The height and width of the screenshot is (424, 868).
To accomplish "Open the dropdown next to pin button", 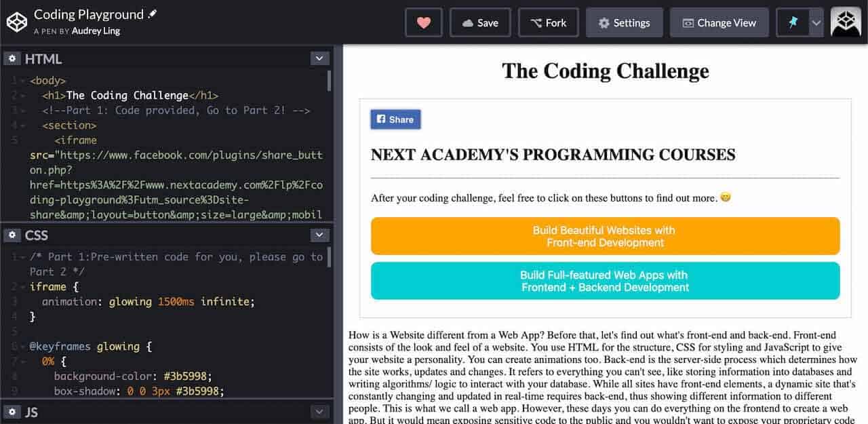I will click(x=816, y=22).
